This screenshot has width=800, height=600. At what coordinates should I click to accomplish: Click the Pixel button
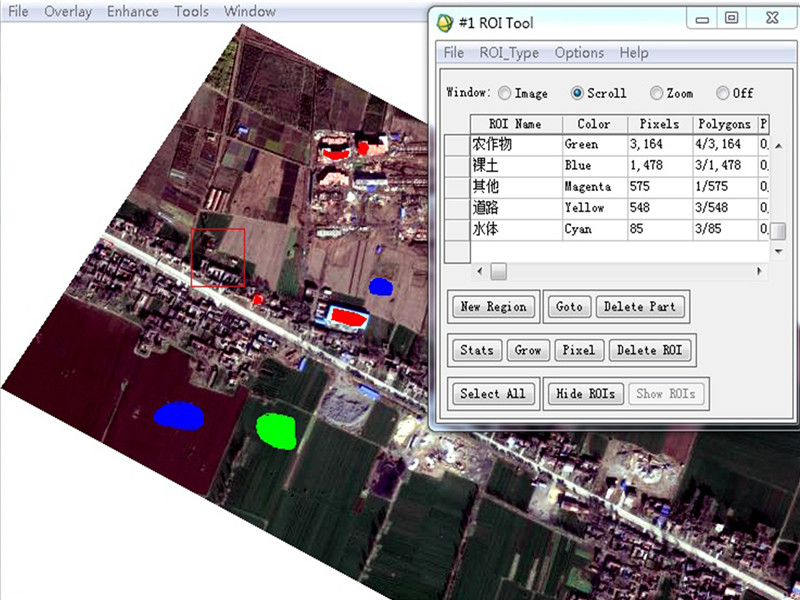pos(579,350)
